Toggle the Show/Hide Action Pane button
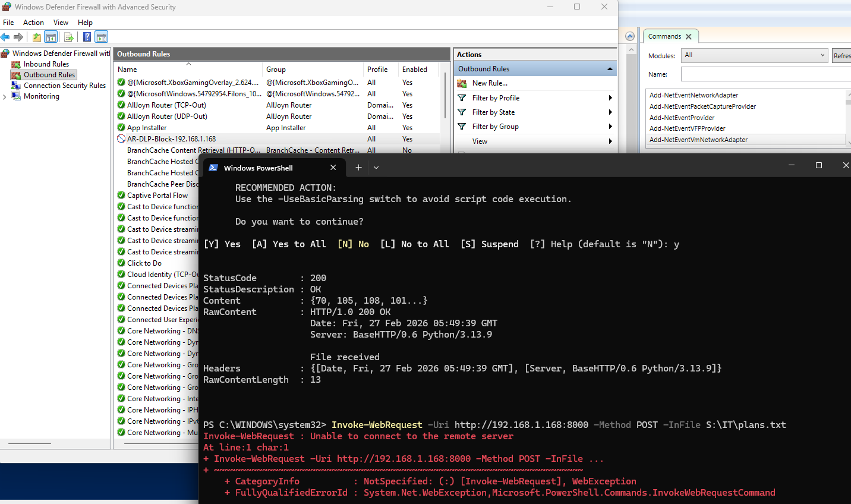 pos(102,37)
